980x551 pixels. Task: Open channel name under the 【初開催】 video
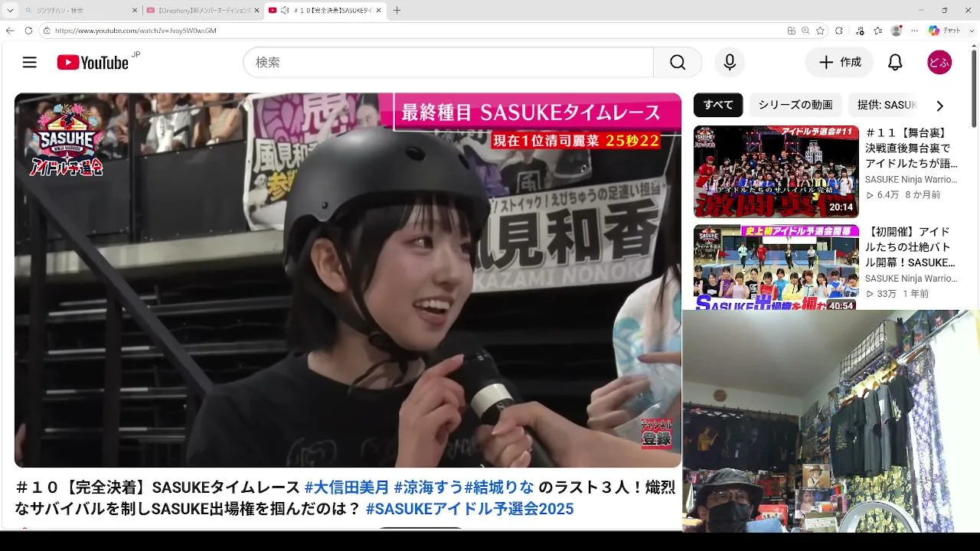point(911,279)
